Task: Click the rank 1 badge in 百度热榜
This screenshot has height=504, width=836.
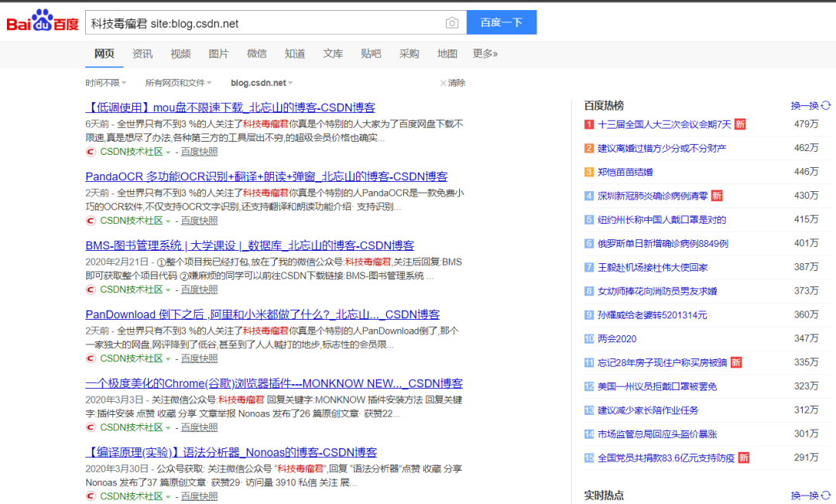Action: tap(588, 125)
